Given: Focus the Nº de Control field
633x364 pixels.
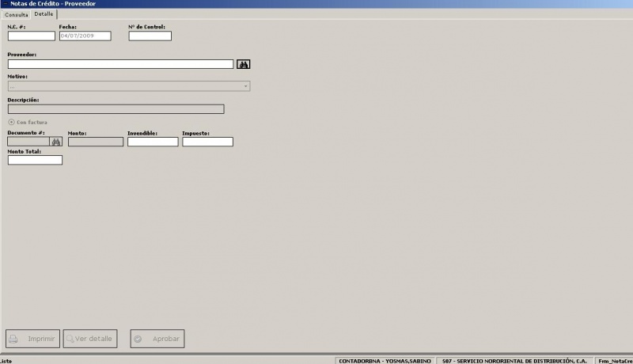Looking at the screenshot, I should 150,36.
